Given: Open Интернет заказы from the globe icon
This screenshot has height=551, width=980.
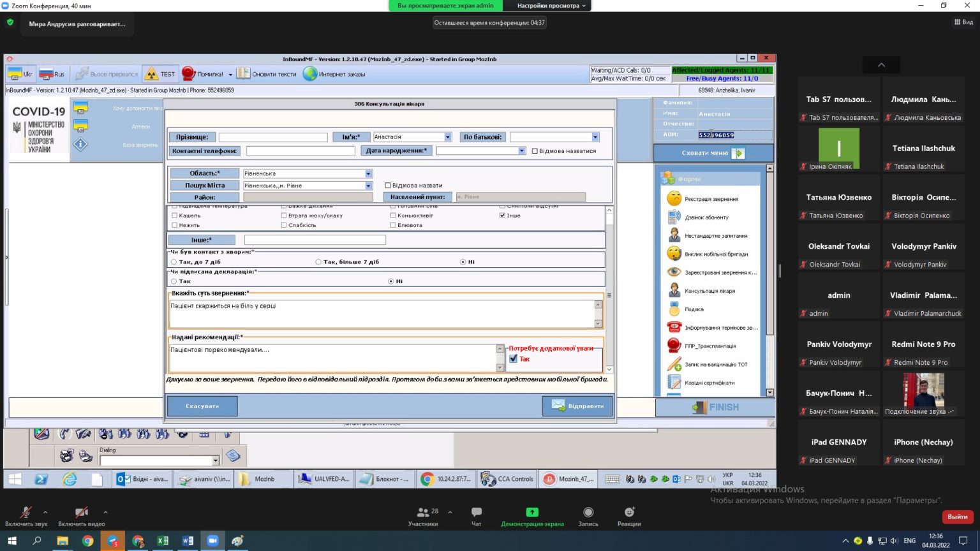Looking at the screenshot, I should 334,74.
